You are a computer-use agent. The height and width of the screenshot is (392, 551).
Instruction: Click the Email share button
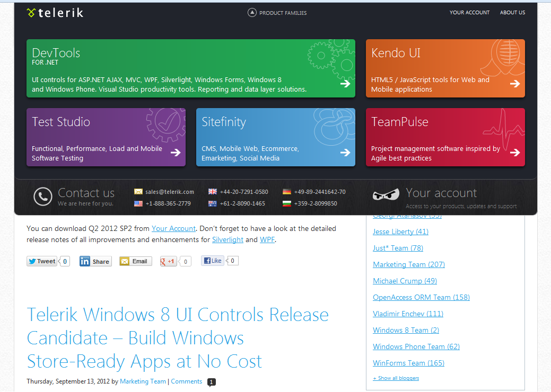tap(136, 261)
